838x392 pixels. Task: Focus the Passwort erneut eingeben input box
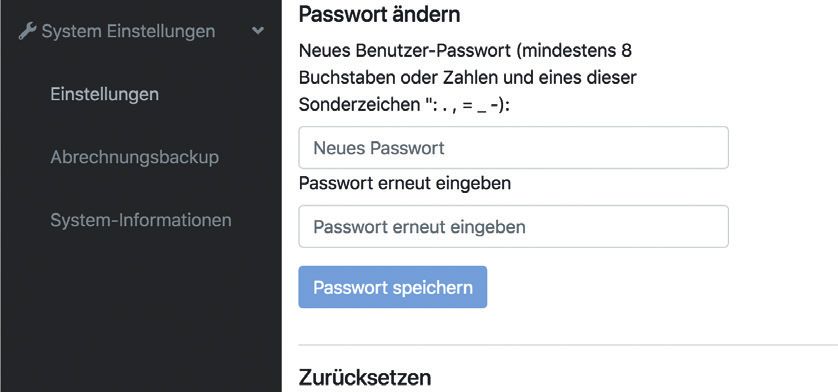coord(514,227)
